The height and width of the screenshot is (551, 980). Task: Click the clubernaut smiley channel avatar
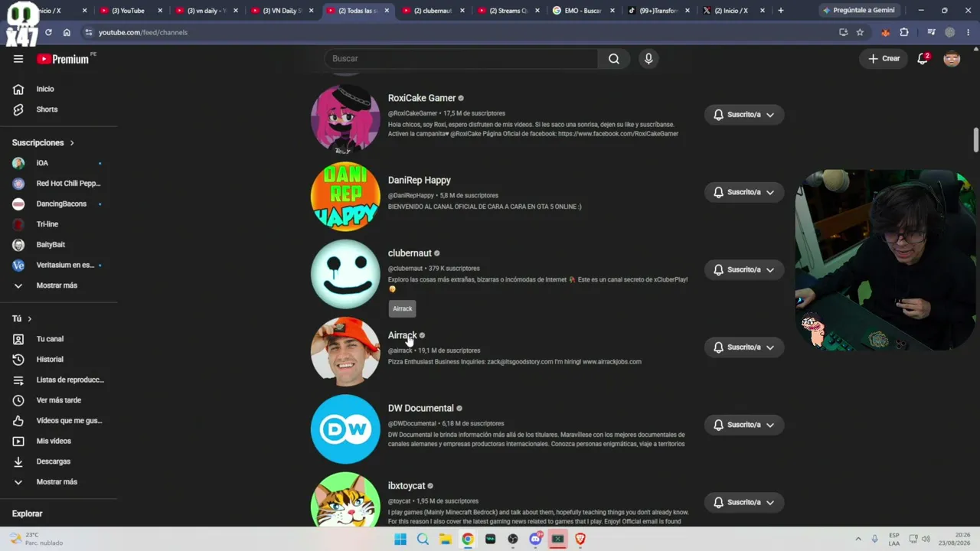pos(345,274)
